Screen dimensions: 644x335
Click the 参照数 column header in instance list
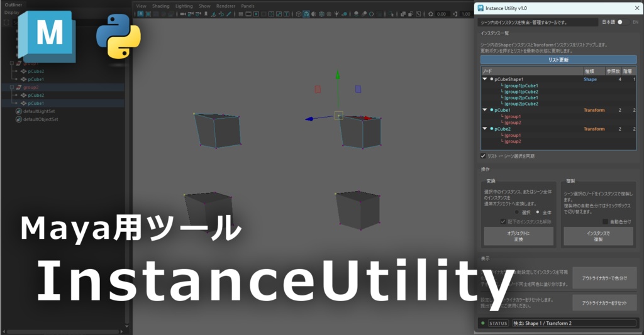(x=613, y=71)
